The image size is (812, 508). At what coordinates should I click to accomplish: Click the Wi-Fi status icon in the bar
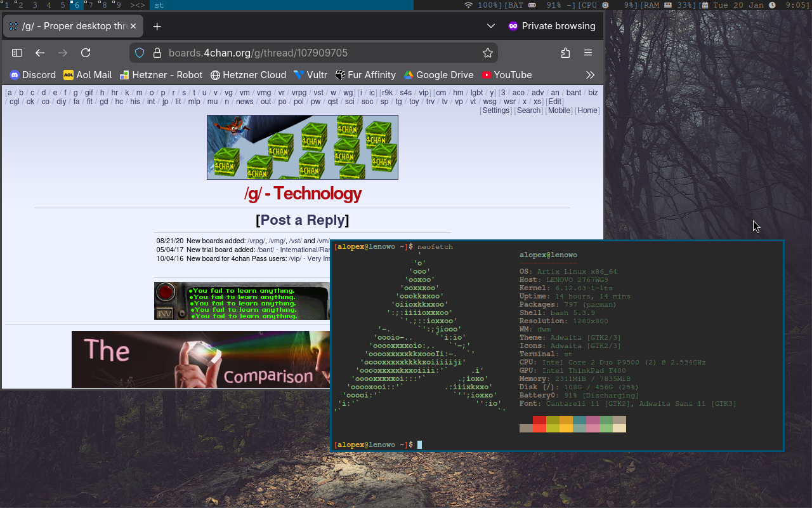[469, 5]
